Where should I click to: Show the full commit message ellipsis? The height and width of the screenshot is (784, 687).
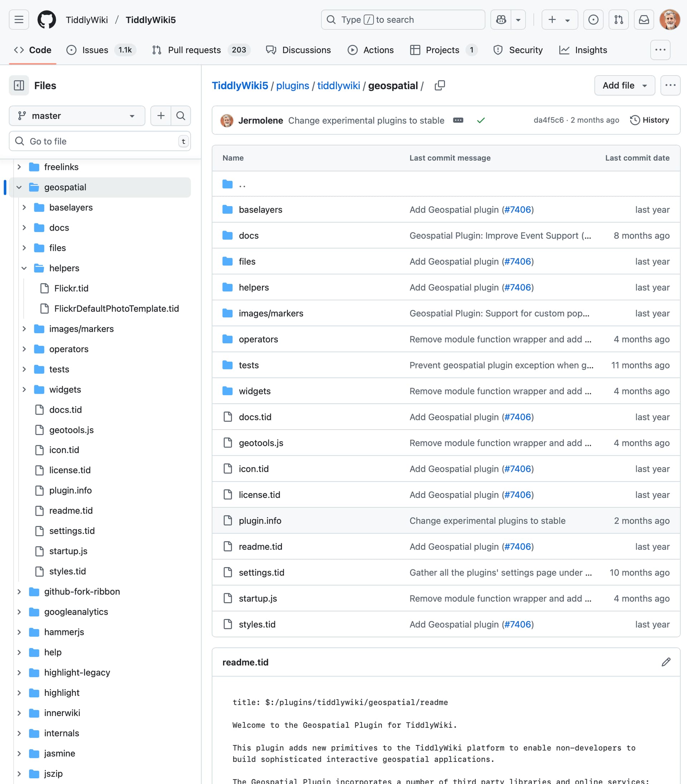point(458,120)
